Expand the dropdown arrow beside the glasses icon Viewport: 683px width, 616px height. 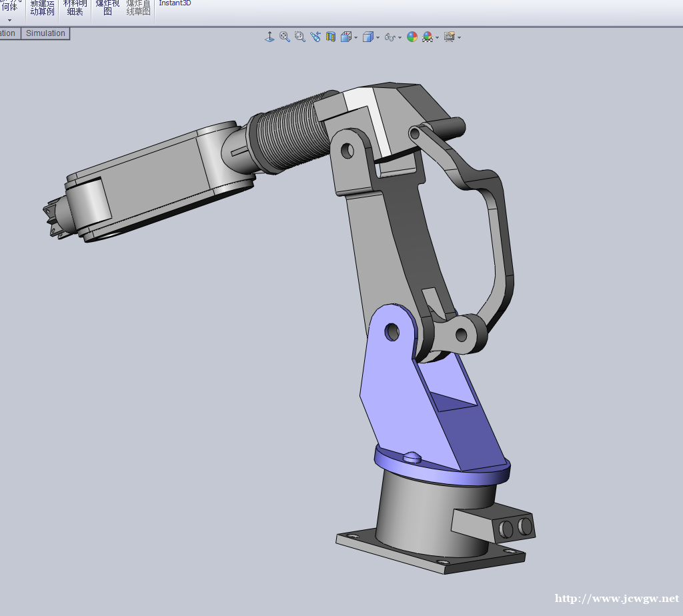click(400, 37)
